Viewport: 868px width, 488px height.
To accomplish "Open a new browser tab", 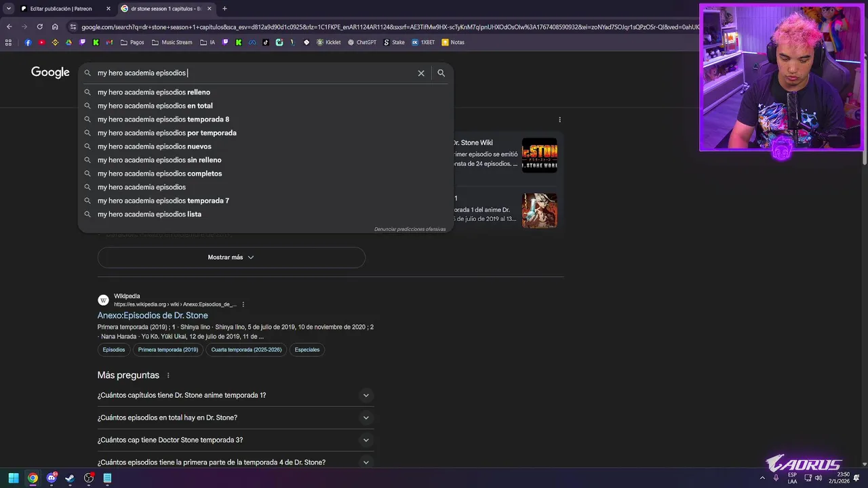I will pos(224,9).
